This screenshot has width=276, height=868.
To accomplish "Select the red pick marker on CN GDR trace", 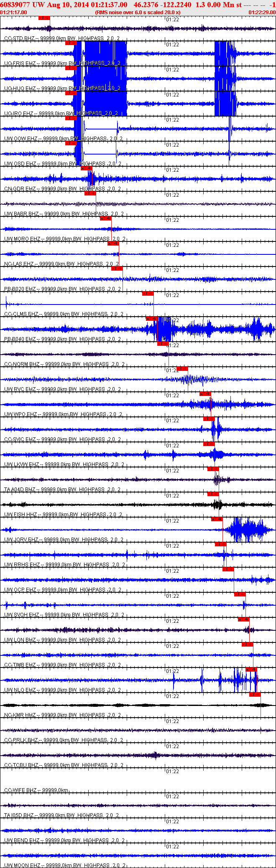I will (x=86, y=168).
